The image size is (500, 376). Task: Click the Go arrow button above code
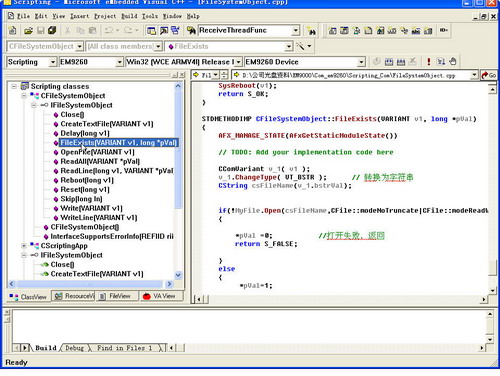point(489,75)
